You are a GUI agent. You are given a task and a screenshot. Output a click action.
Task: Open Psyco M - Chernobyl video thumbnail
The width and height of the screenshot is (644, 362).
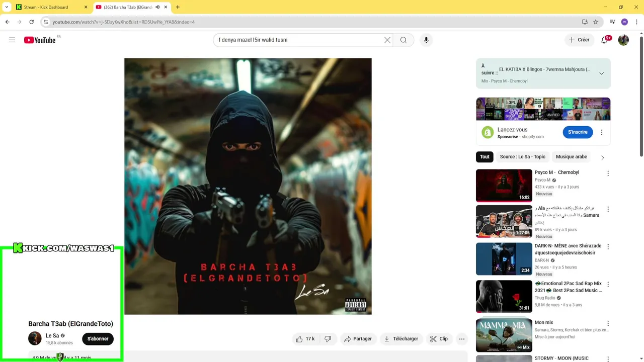(504, 185)
